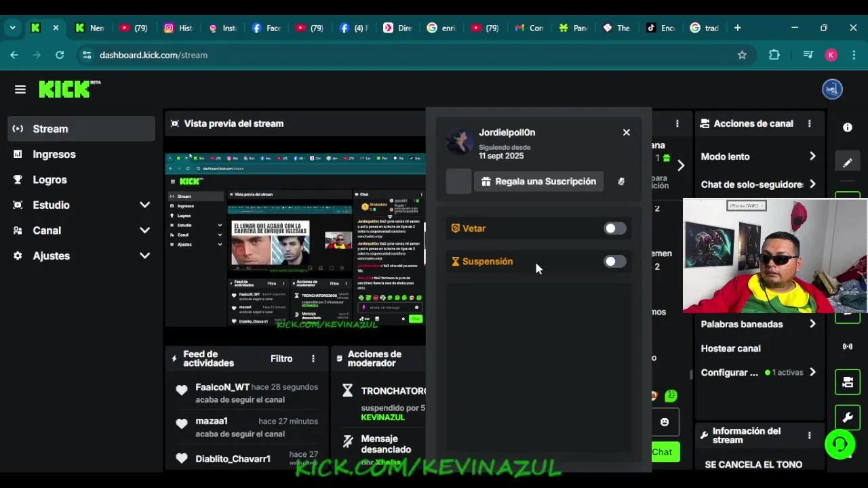
Task: Open the browser extensions puzzle icon
Action: click(x=774, y=55)
